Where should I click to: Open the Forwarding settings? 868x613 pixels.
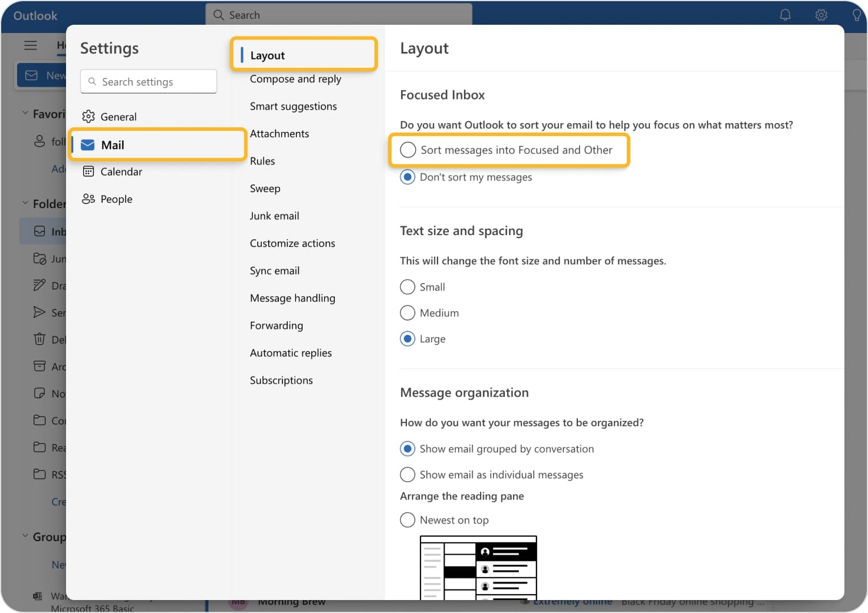(x=276, y=325)
